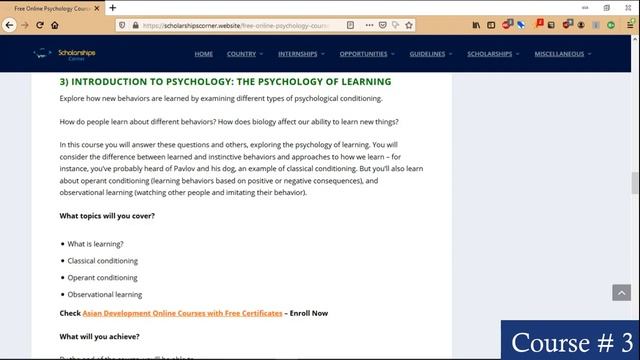
Task: Click the page vertical scrollbar thumb
Action: coord(635,182)
